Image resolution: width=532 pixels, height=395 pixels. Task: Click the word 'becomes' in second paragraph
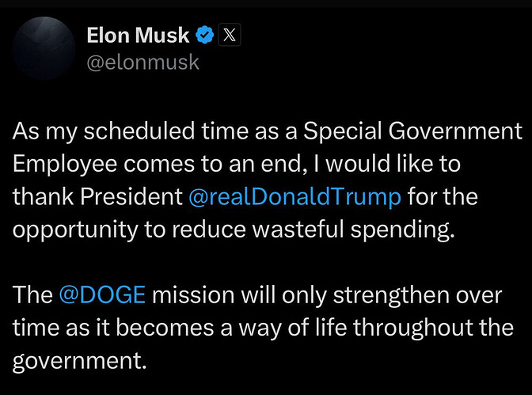[x=165, y=329]
